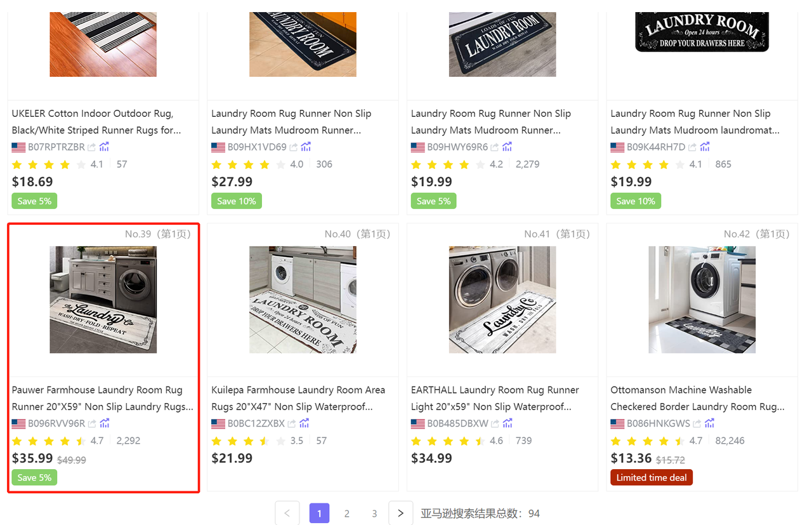
Task: Open the trend chart icon for B0B485DBXW
Action: click(x=507, y=423)
